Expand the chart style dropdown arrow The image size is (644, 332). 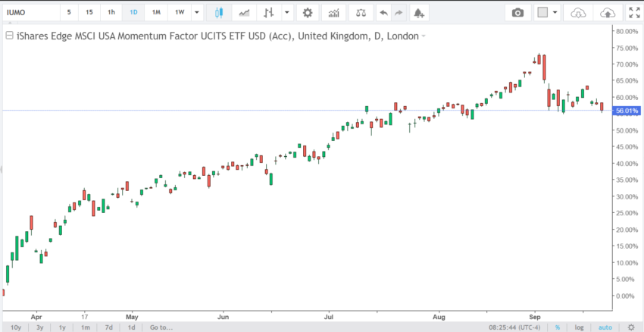coord(287,12)
